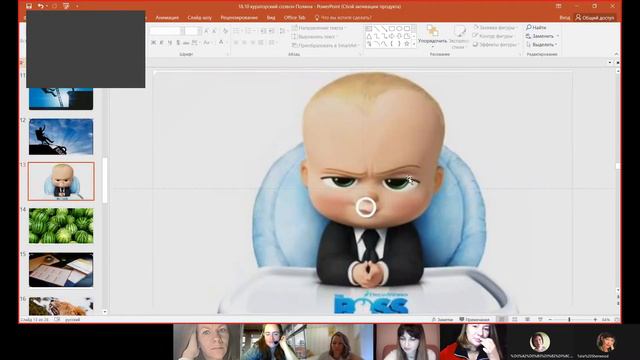Justify the paragraph text
This screenshot has height=360, width=640.
pos(260,42)
